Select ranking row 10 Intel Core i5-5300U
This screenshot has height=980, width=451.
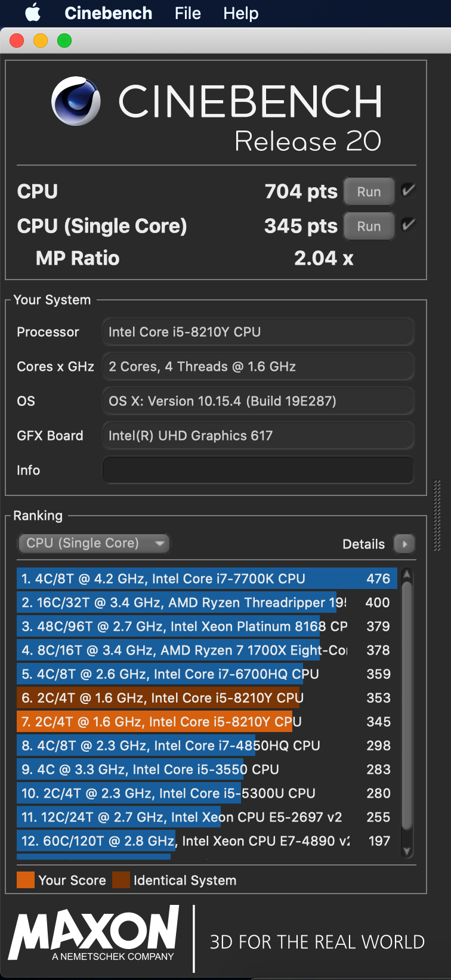pyautogui.click(x=206, y=793)
